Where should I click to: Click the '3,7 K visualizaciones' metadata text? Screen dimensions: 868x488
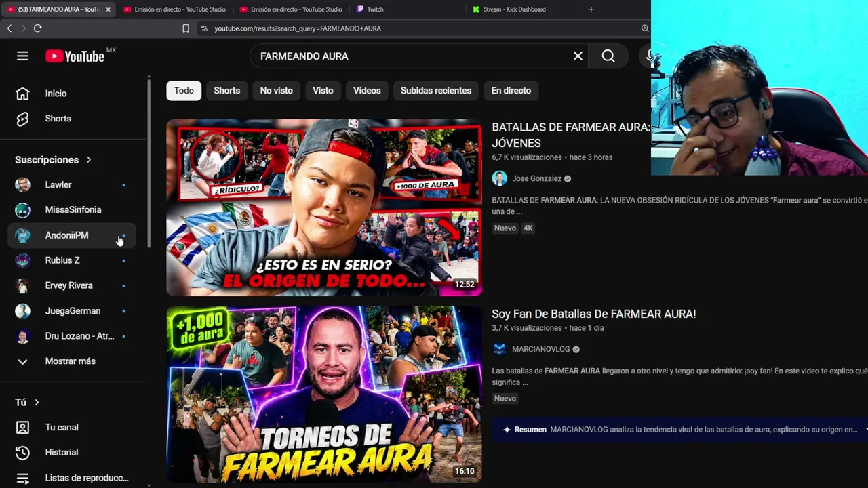527,328
